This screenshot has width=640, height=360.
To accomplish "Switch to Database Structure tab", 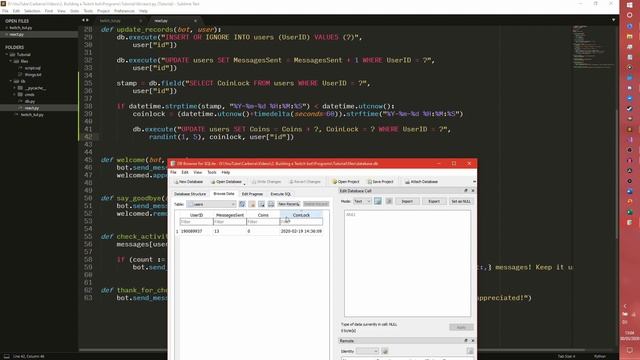I will click(190, 194).
